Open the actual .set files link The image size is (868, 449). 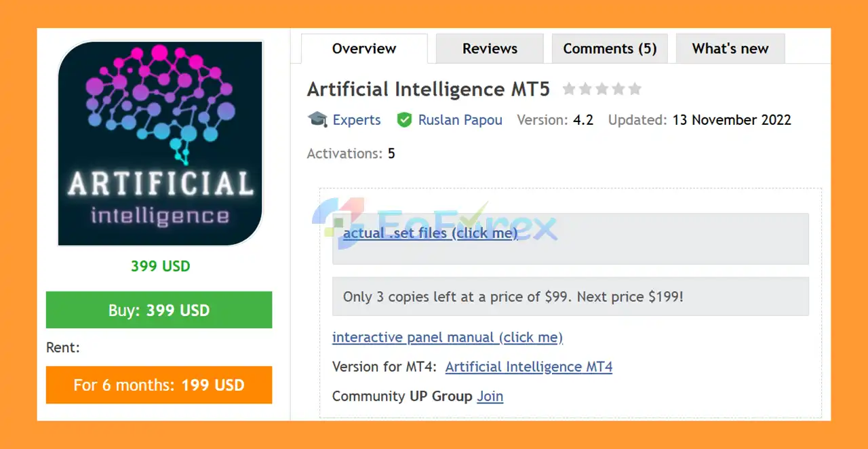coord(430,233)
